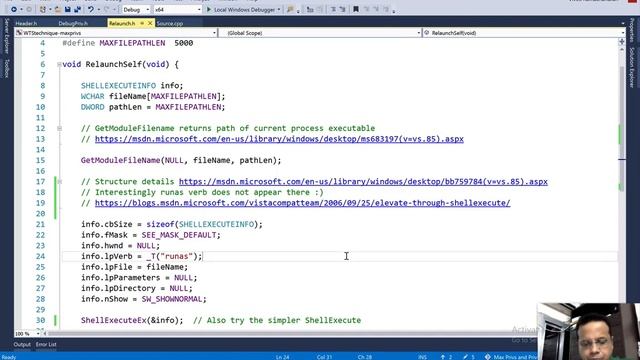This screenshot has width=640, height=360.
Task: Click the increase indent toolbar icon
Action: pyautogui.click(x=342, y=9)
